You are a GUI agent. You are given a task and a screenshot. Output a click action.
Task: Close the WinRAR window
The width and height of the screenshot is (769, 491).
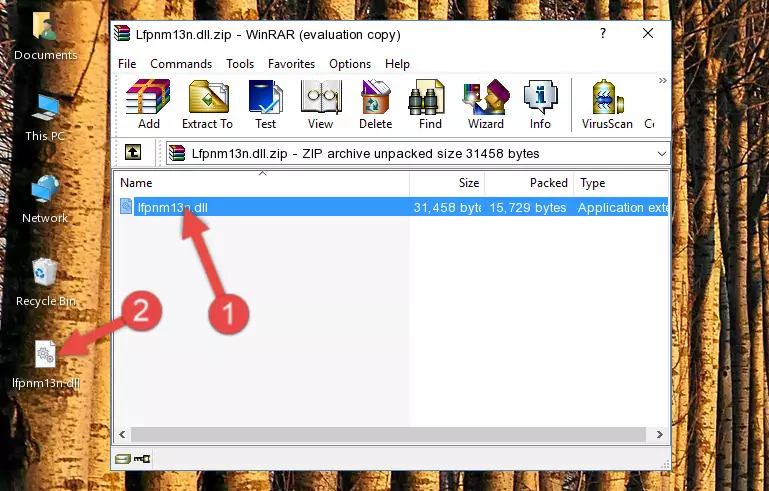click(x=648, y=33)
